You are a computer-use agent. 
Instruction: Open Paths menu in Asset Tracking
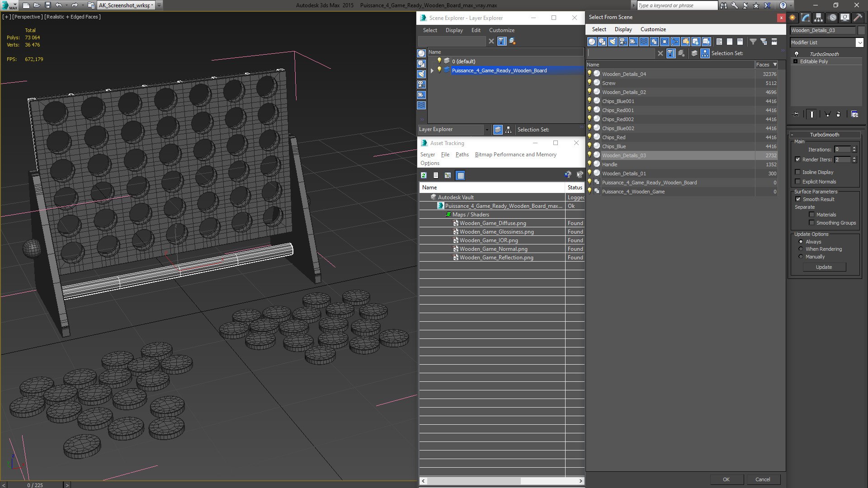click(462, 155)
